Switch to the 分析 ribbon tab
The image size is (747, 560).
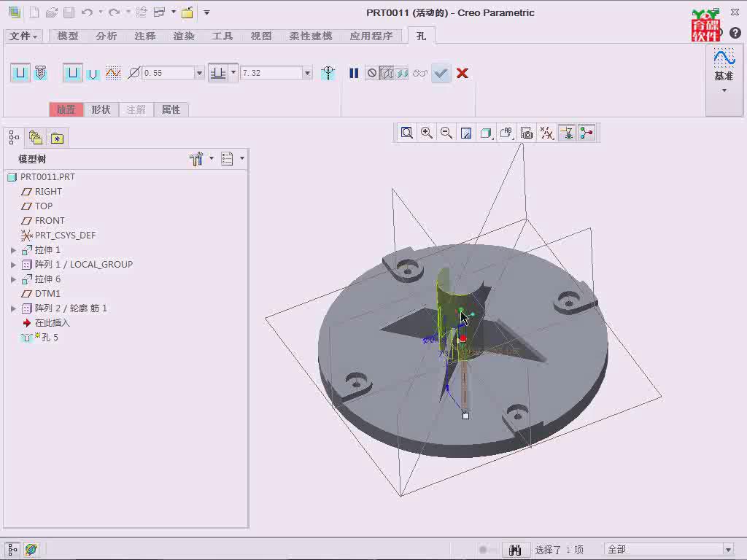107,36
